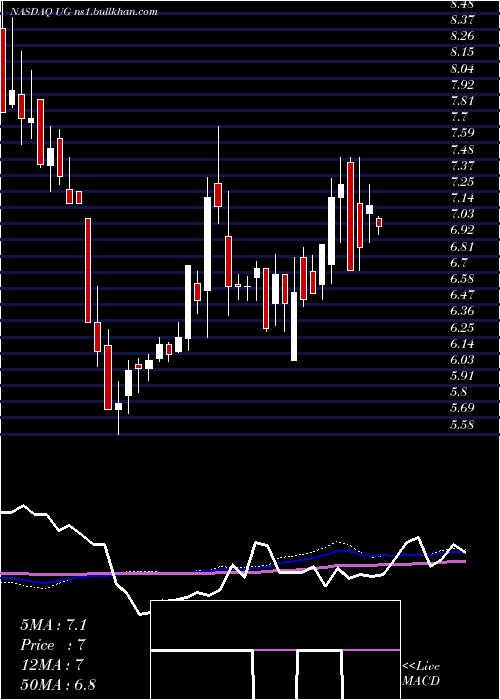Viewport: 500px width, 700px height.
Task: Select the 5.58 price label
Action: coord(463,424)
